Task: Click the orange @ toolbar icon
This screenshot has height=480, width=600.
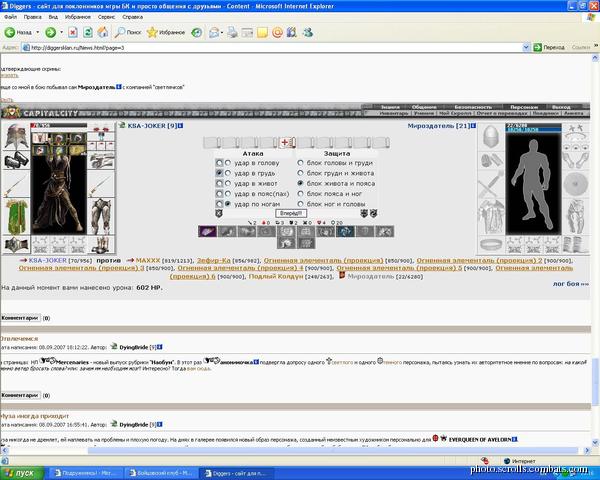Action: click(x=277, y=33)
